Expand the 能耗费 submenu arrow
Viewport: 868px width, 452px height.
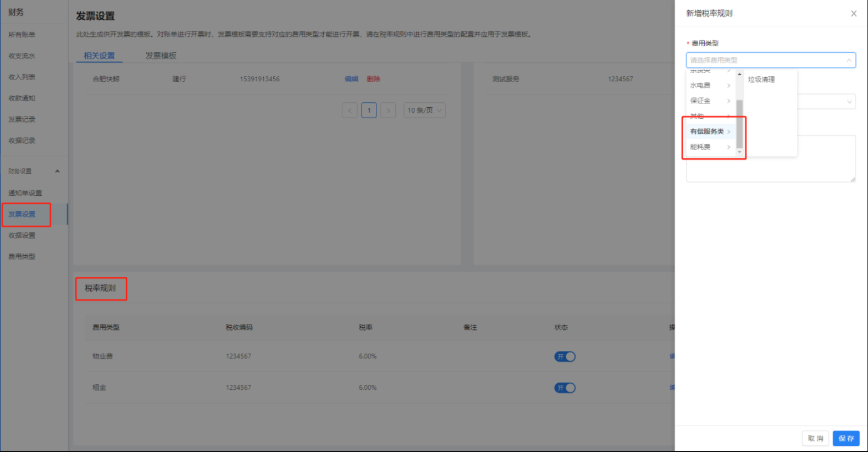click(x=728, y=147)
